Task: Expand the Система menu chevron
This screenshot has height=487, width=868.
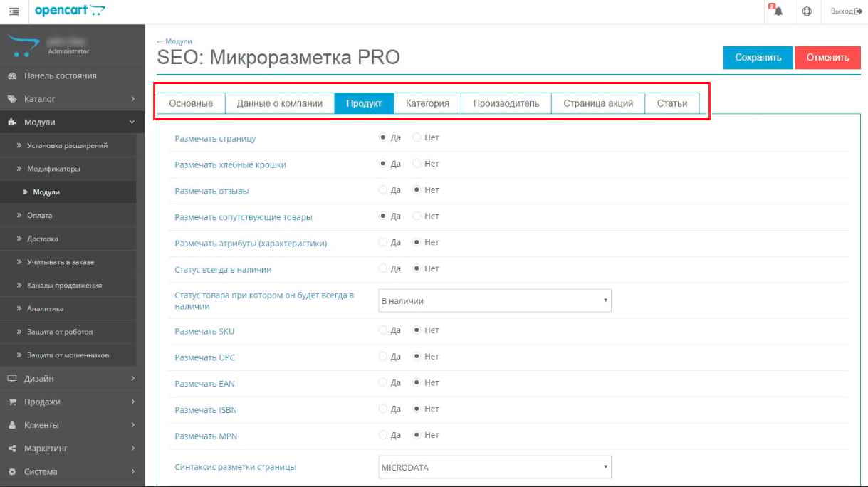Action: click(x=132, y=472)
